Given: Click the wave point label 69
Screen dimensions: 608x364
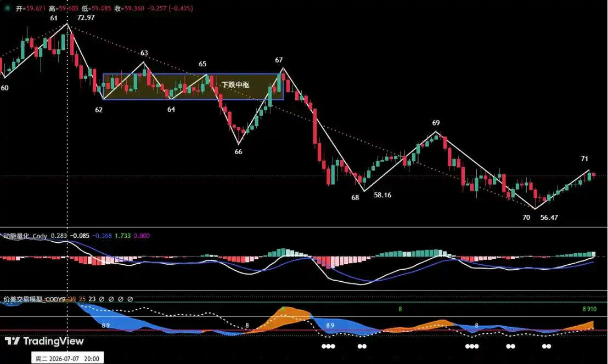Looking at the screenshot, I should pyautogui.click(x=436, y=123).
